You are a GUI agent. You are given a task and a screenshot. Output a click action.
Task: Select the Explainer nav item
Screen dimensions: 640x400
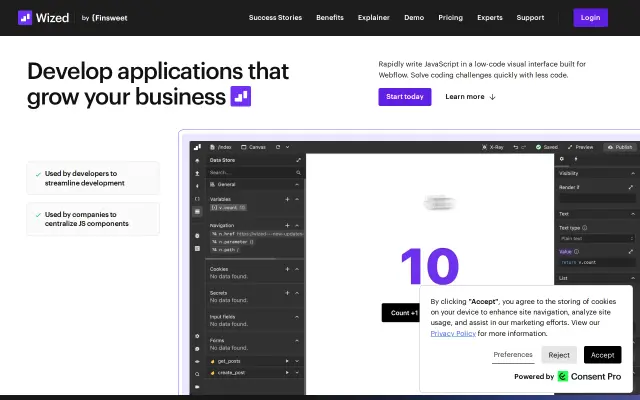[x=373, y=18]
